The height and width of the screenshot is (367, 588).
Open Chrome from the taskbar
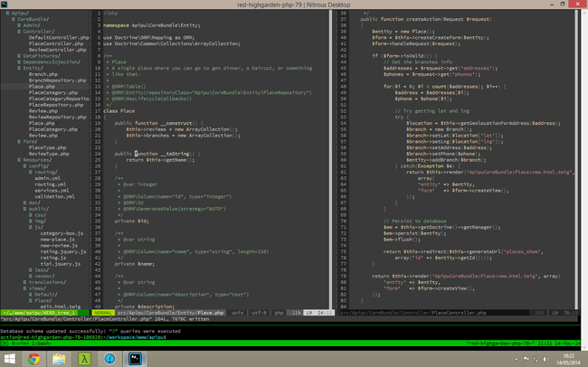(x=33, y=359)
